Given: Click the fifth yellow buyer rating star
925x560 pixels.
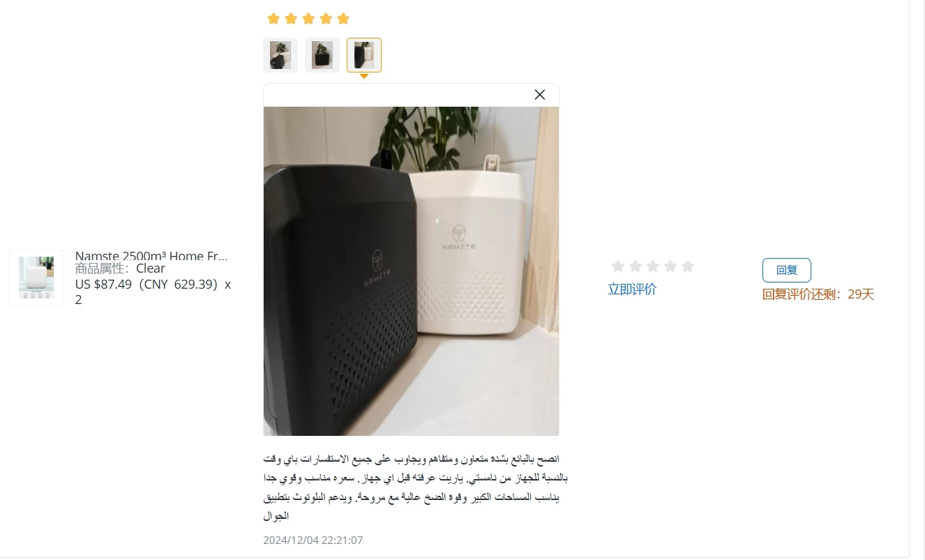Looking at the screenshot, I should [343, 19].
